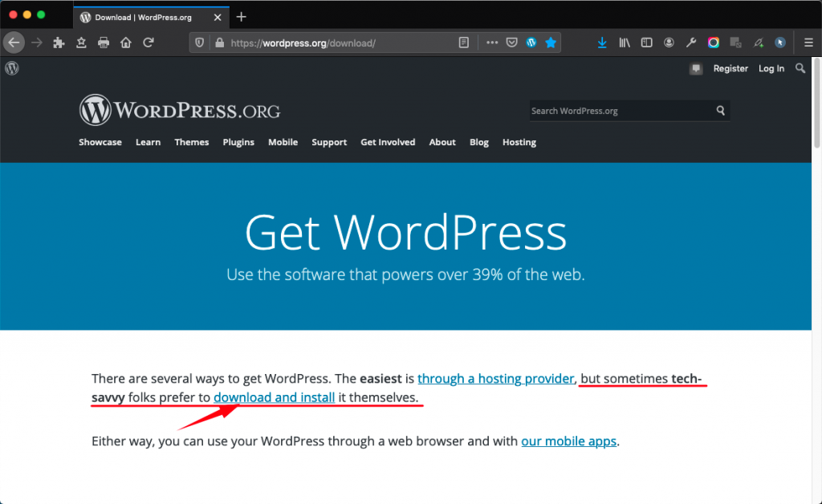
Task: Go back using the browser back arrow
Action: click(14, 43)
